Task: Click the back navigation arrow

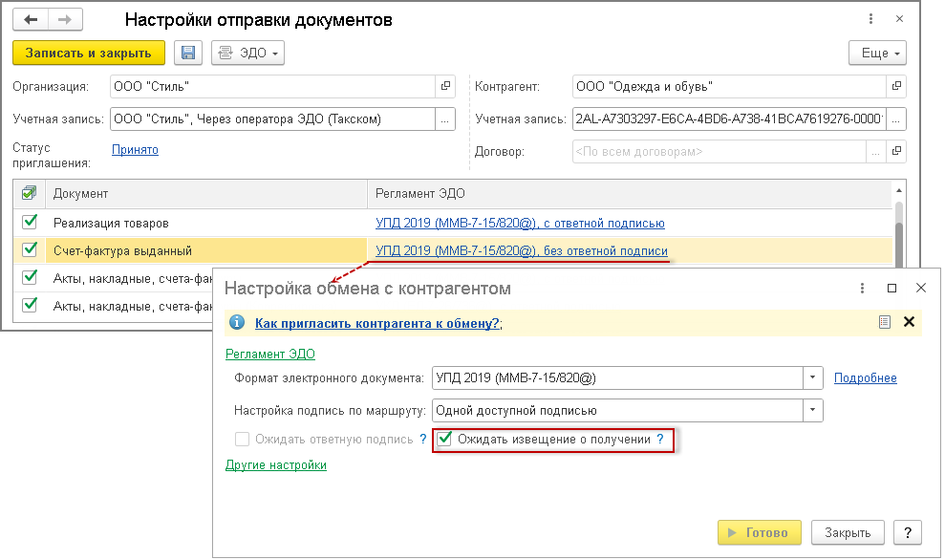Action: (32, 19)
